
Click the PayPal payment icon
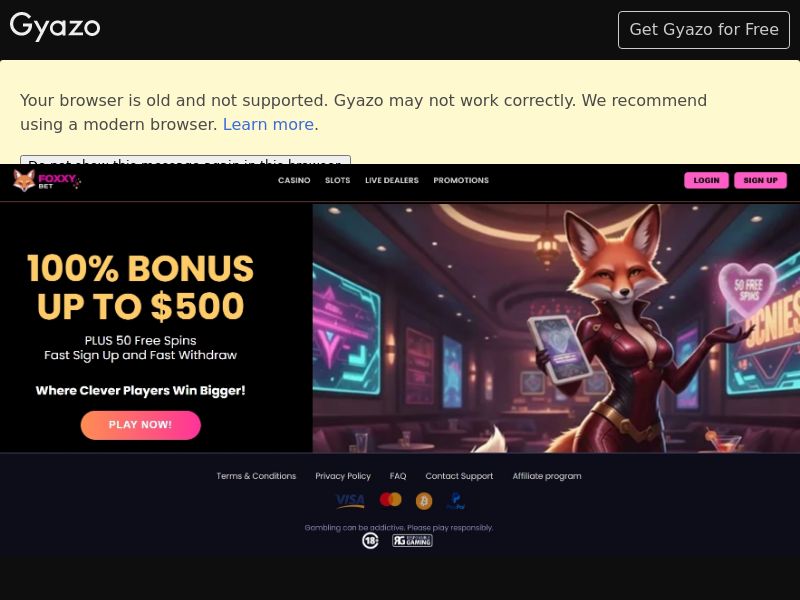coord(456,501)
